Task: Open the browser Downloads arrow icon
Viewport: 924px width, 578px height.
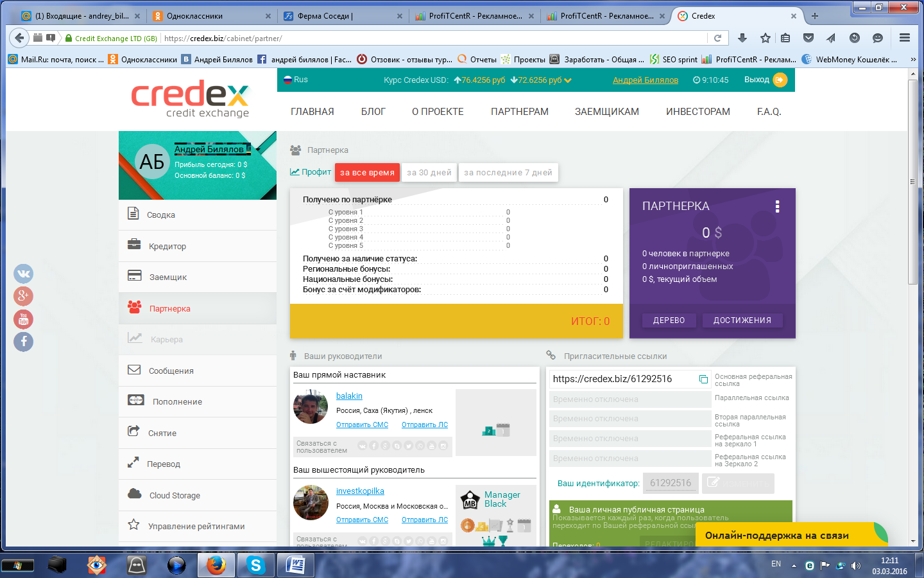Action: [742, 38]
